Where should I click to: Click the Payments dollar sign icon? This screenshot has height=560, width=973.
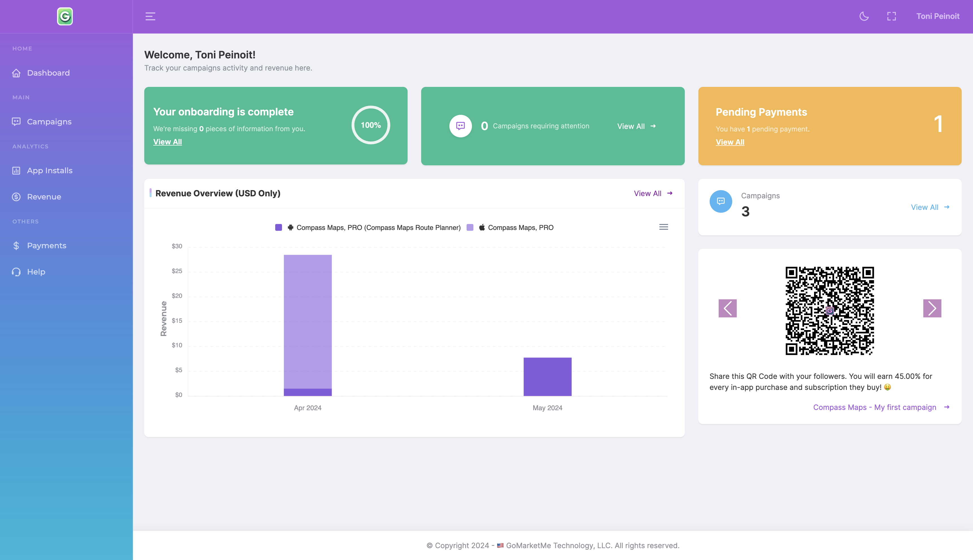point(16,245)
